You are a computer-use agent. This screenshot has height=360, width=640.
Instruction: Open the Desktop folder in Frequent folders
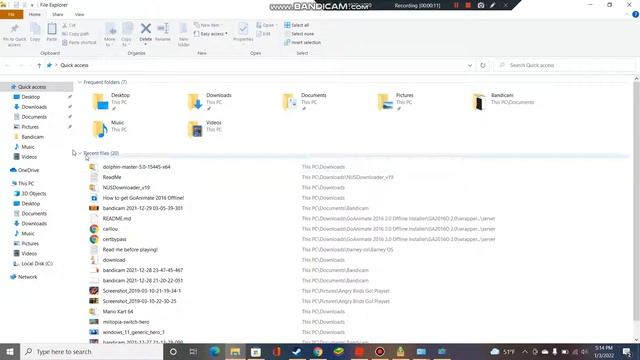(112, 102)
